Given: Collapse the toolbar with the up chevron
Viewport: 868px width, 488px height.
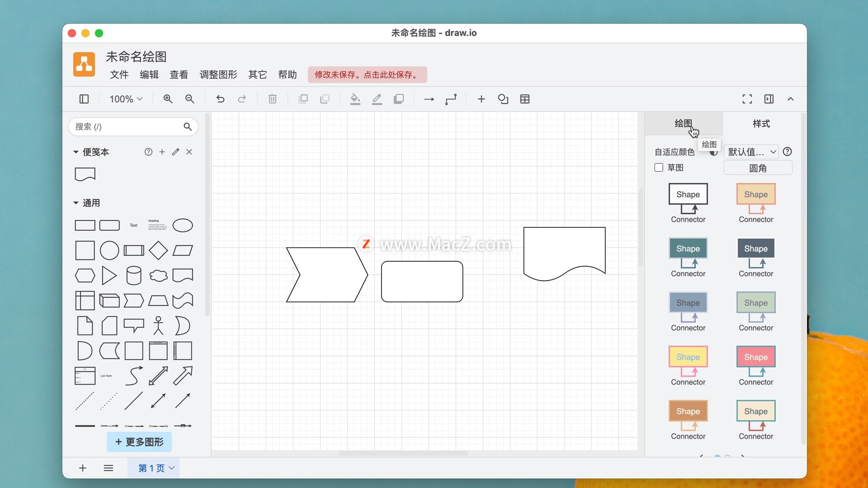Looking at the screenshot, I should 791,99.
